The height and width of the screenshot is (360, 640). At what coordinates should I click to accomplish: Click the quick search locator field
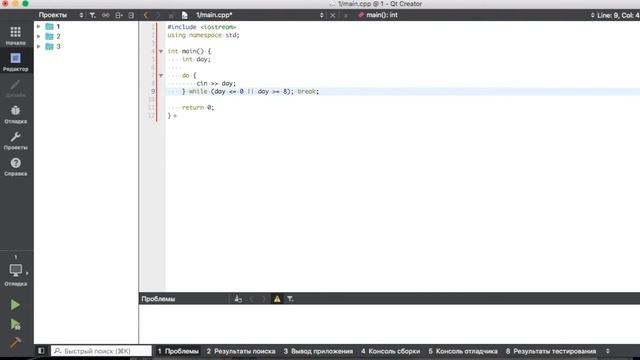(101, 351)
